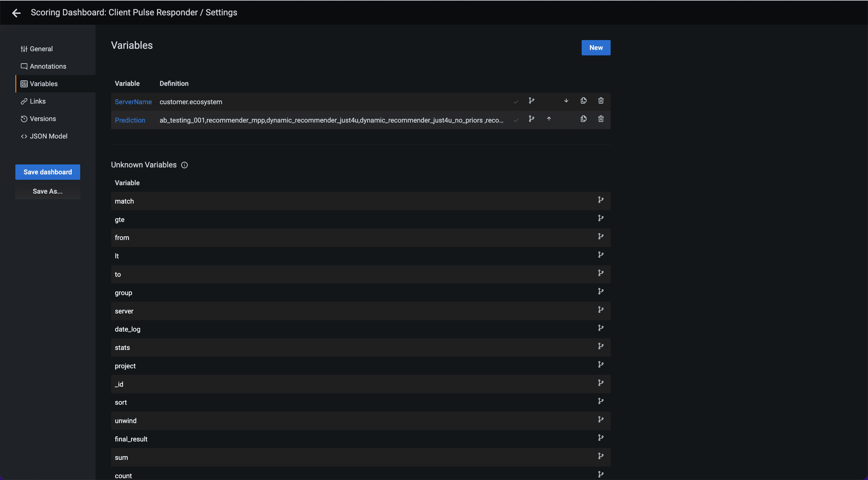Open the Annotations settings tab
The height and width of the screenshot is (480, 868).
click(48, 66)
